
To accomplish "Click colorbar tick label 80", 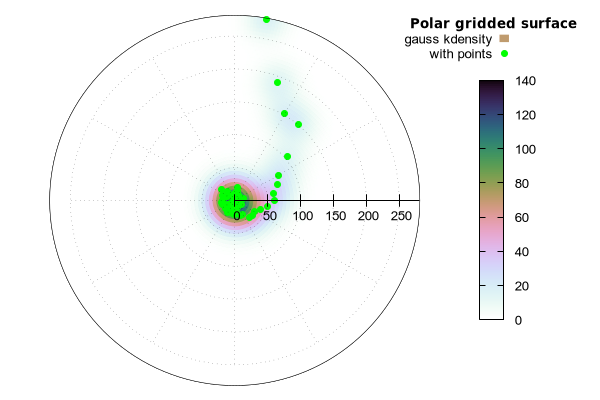I will [522, 183].
